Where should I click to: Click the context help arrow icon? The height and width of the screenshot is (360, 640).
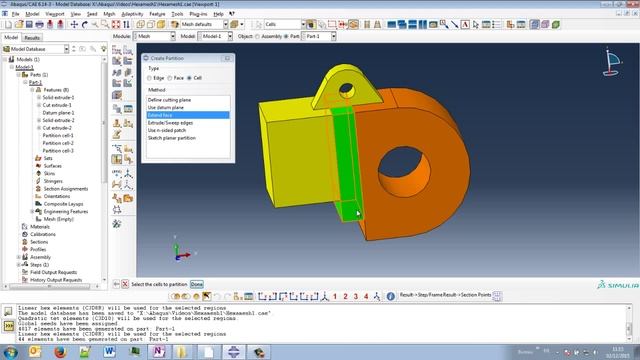[232, 14]
